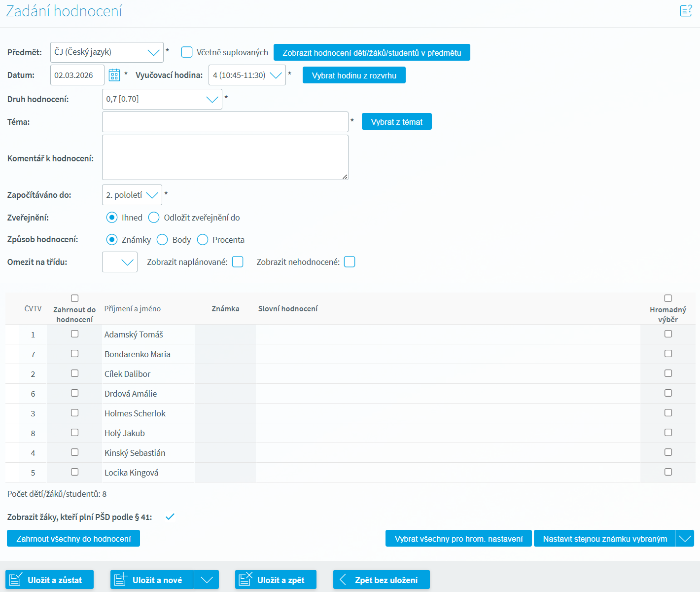Click 'Vybrat hodinu z rozvrhu' button
This screenshot has width=700, height=592.
(x=354, y=75)
